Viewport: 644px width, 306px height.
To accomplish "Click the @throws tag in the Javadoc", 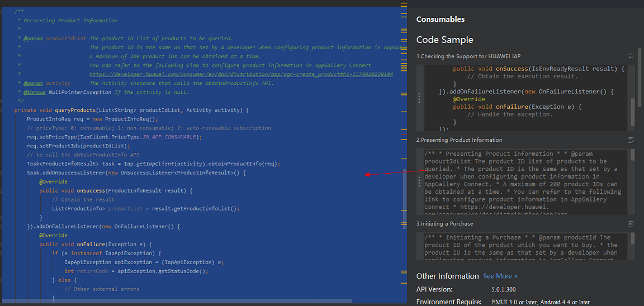I will 35,92.
